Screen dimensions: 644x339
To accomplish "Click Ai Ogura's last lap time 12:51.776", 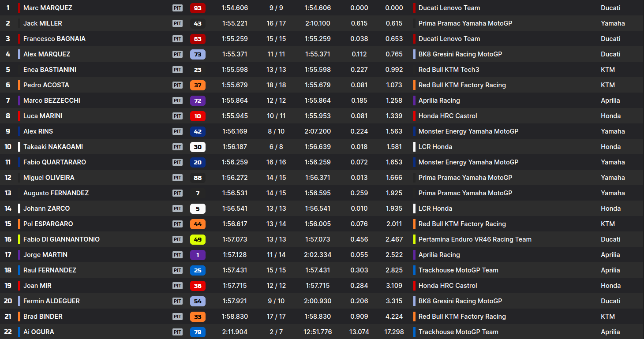I will (x=318, y=332).
